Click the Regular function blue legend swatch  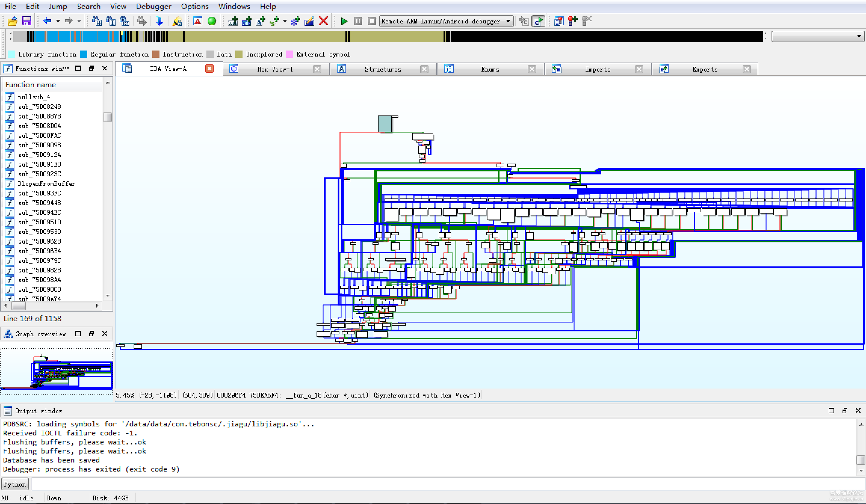click(x=84, y=54)
